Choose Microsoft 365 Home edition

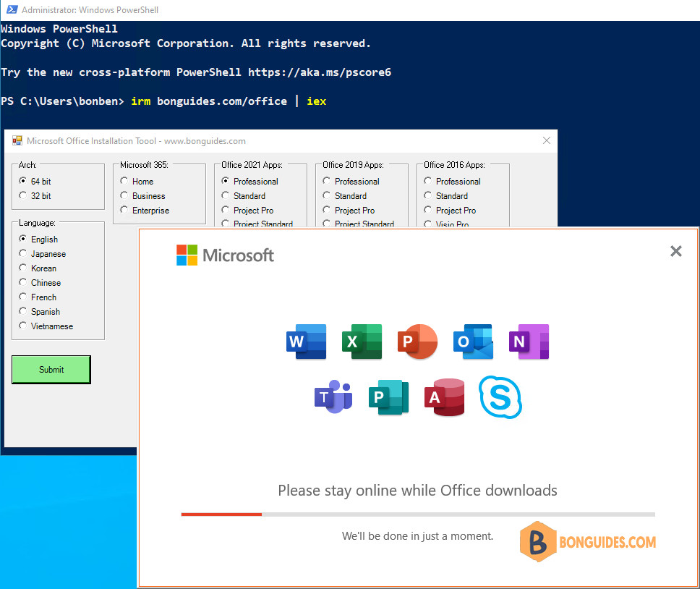(137, 182)
